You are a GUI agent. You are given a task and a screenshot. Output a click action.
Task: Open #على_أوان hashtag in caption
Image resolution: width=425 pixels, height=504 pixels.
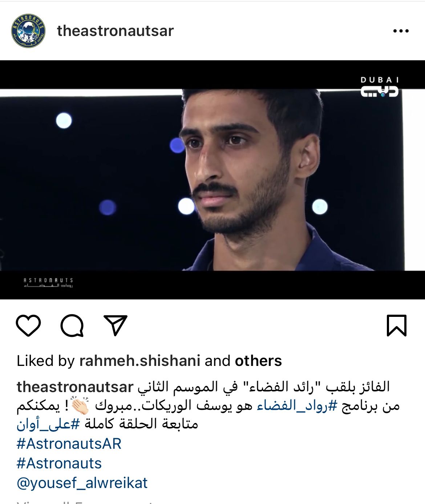point(48,424)
